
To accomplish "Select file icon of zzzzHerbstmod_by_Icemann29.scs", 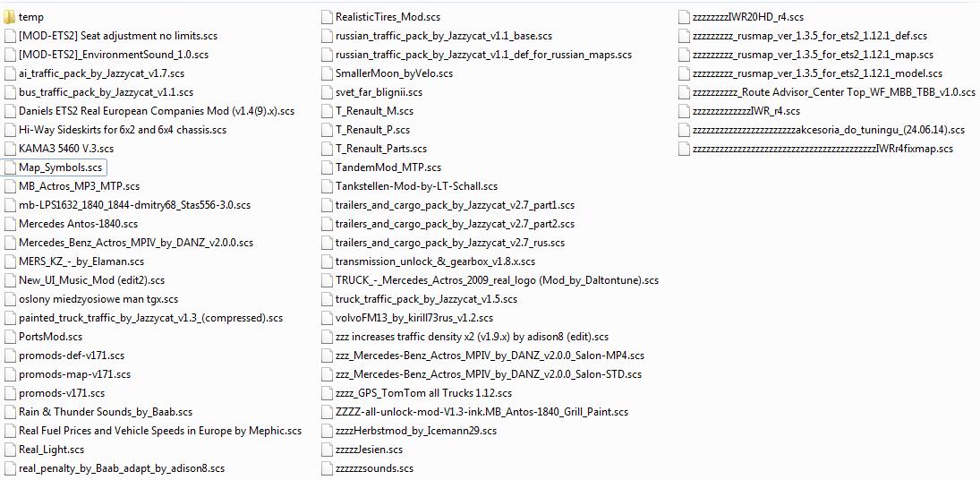I will pyautogui.click(x=327, y=431).
